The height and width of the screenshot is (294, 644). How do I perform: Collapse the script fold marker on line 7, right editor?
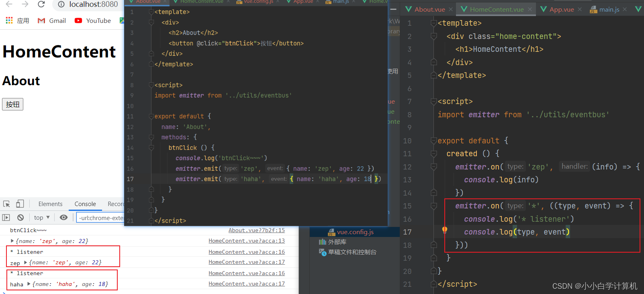point(434,102)
